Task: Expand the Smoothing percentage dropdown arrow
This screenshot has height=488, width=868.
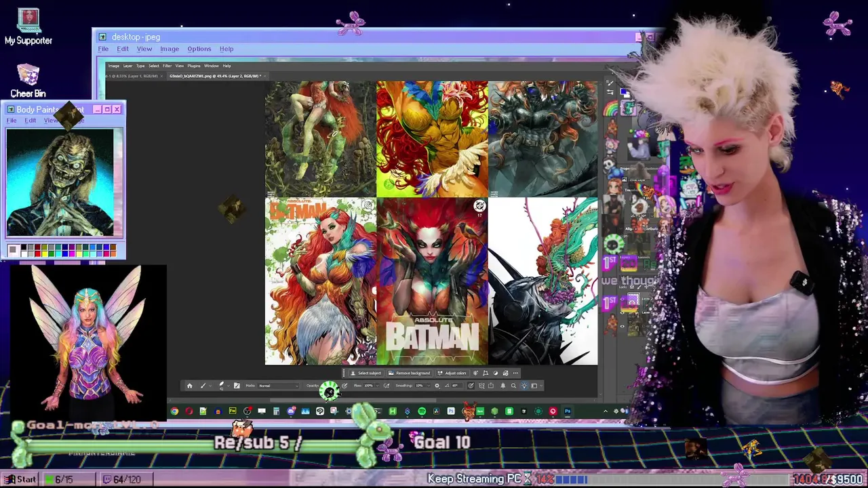Action: tap(429, 386)
